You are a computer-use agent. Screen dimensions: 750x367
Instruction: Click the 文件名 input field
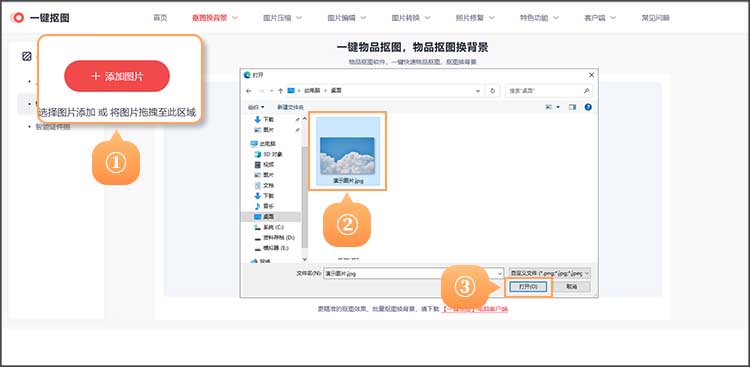[413, 273]
